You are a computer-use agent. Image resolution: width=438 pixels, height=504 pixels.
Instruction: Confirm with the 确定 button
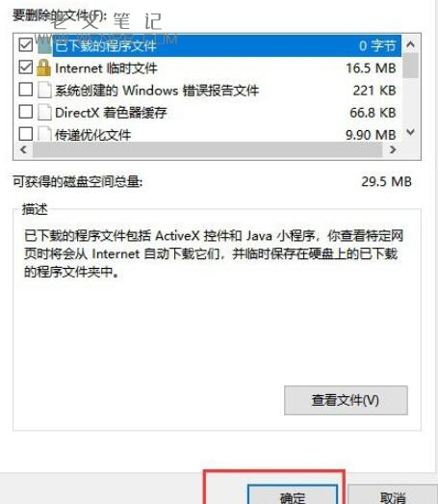pyautogui.click(x=293, y=495)
